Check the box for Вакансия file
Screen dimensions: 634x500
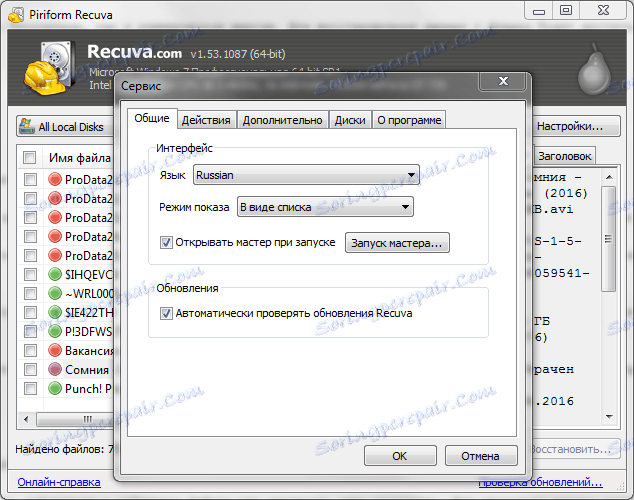click(30, 350)
